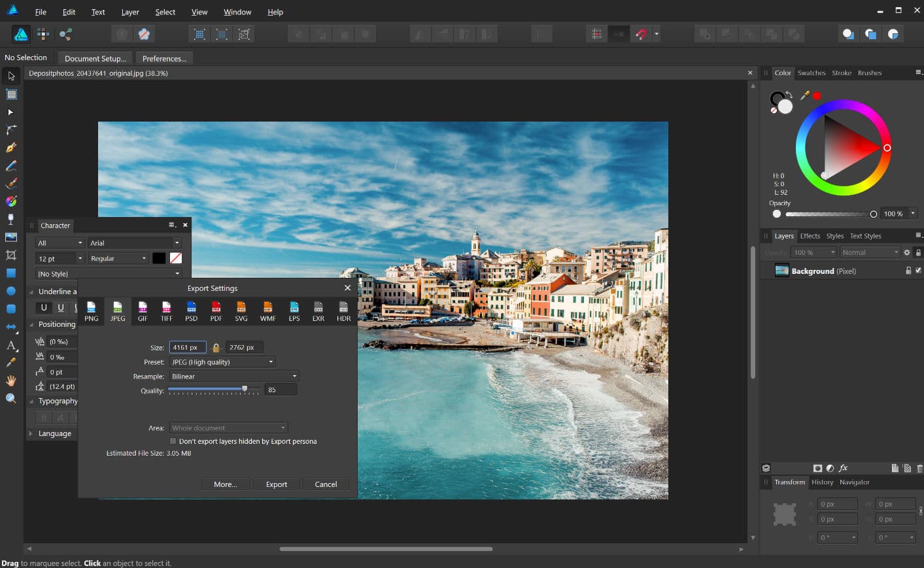Switch to the Swatches tab

pos(811,73)
